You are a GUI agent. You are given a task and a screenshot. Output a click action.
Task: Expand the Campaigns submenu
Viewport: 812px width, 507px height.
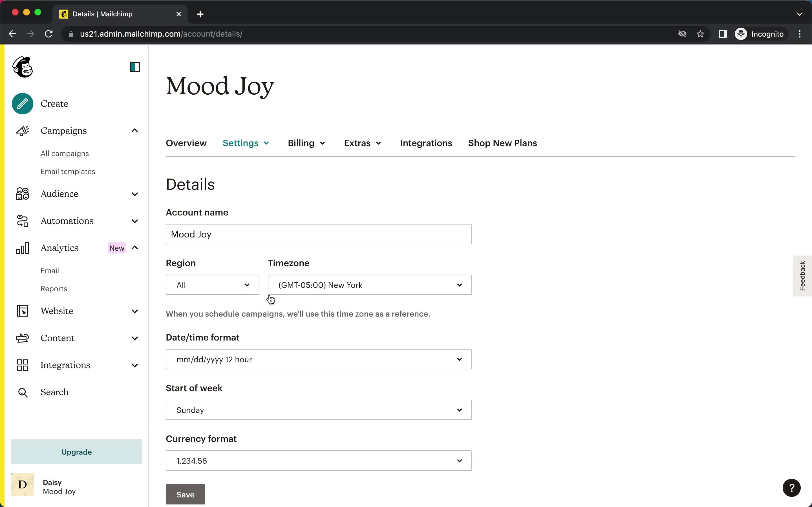coord(135,130)
